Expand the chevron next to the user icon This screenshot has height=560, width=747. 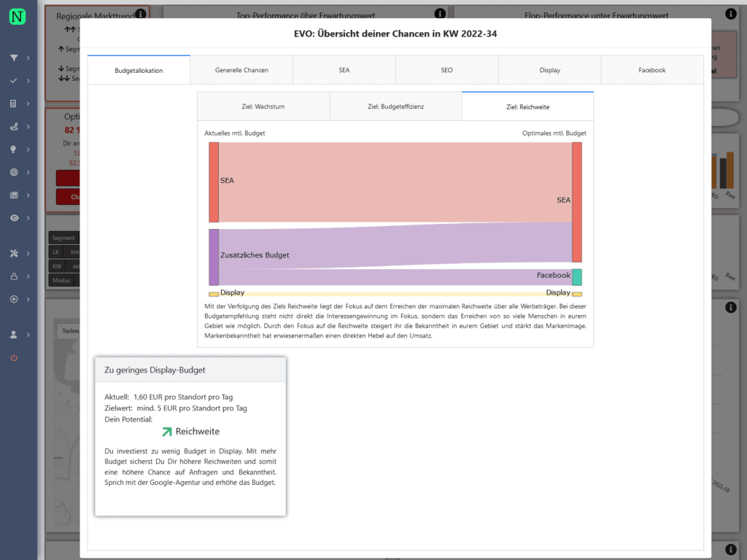[x=28, y=335]
